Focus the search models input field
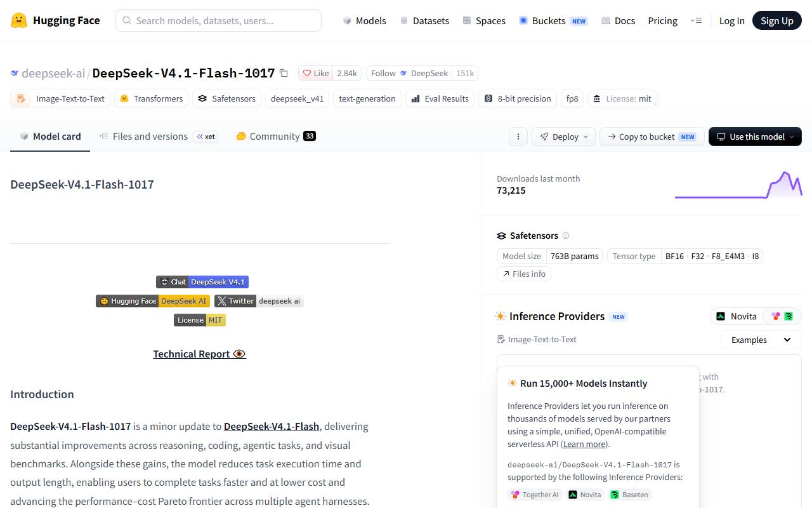Image resolution: width=812 pixels, height=508 pixels. coord(218,20)
